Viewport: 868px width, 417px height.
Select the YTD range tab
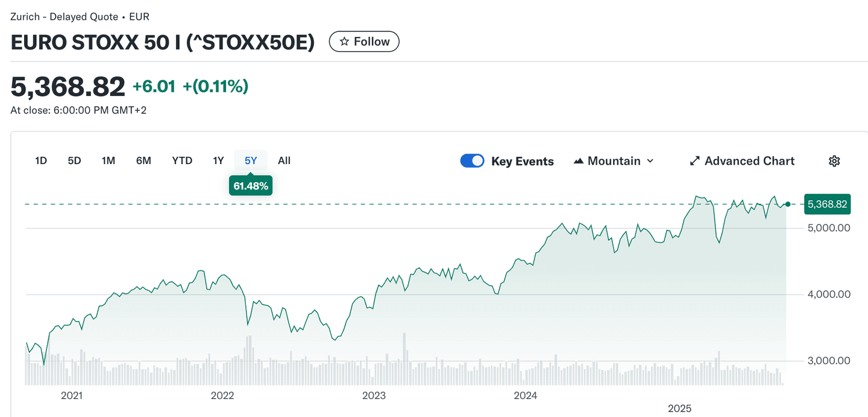point(182,161)
